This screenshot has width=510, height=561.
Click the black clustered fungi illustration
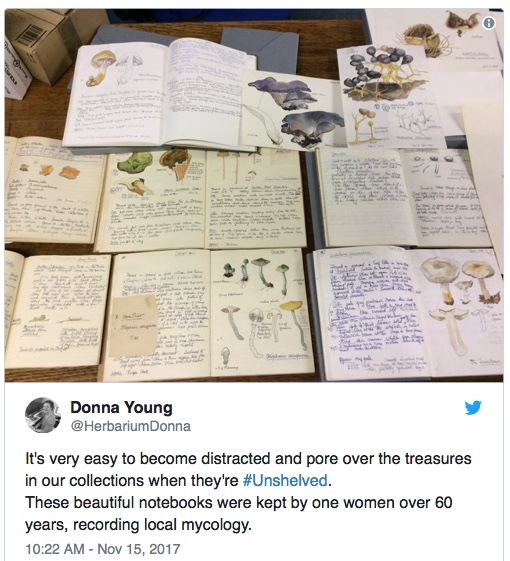(379, 73)
